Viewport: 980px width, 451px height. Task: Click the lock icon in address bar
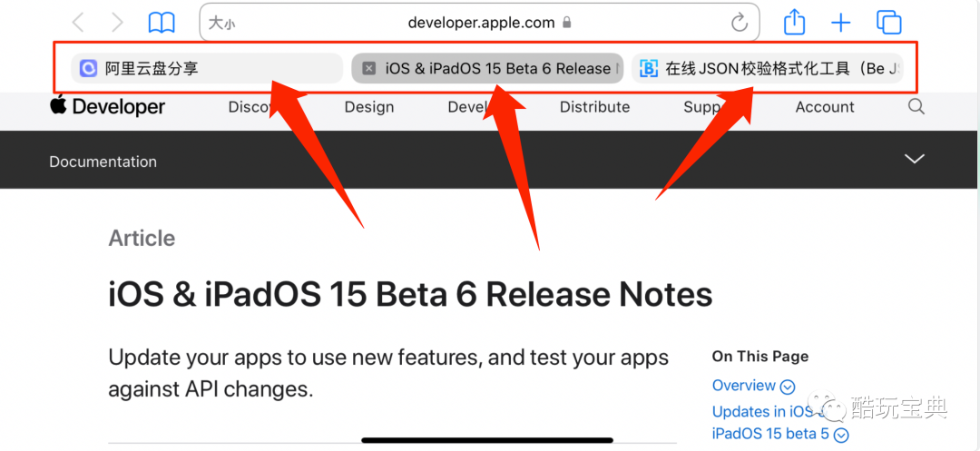pos(567,23)
